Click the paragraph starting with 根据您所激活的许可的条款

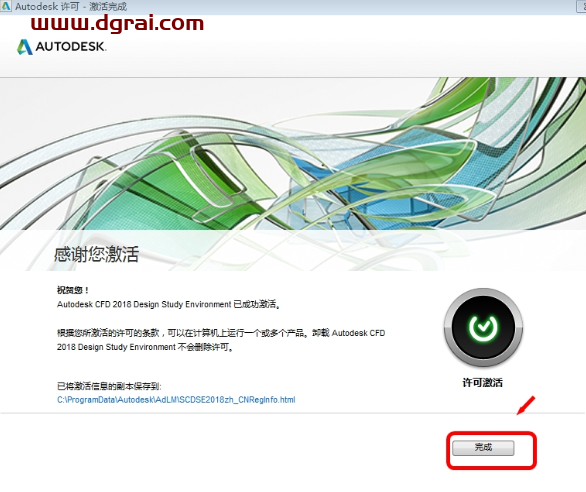[x=221, y=340]
